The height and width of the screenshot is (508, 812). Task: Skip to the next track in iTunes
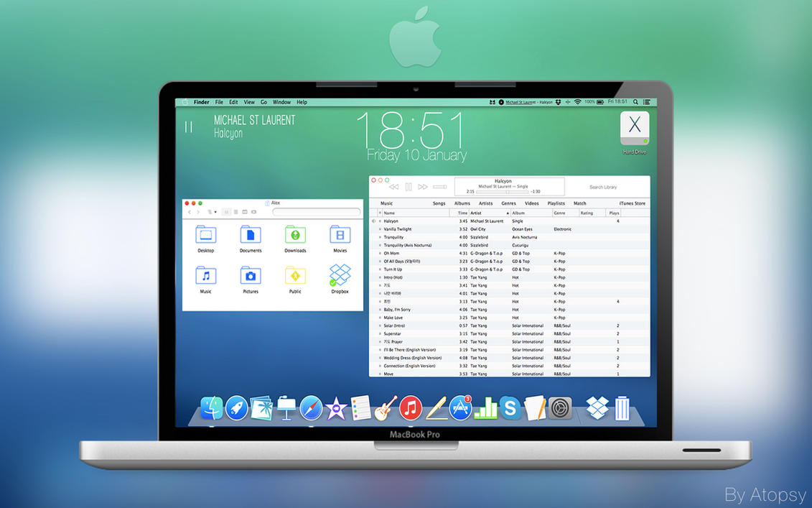click(422, 186)
